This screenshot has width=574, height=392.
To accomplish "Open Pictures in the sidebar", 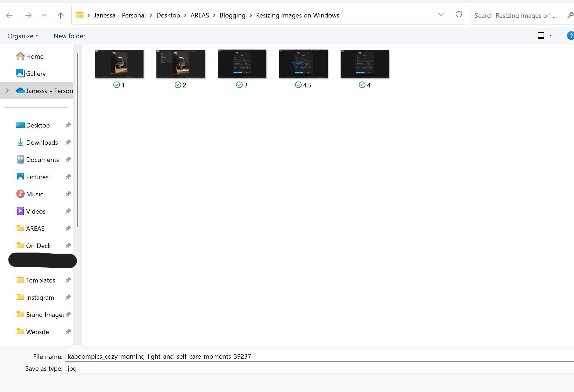I will coord(37,177).
